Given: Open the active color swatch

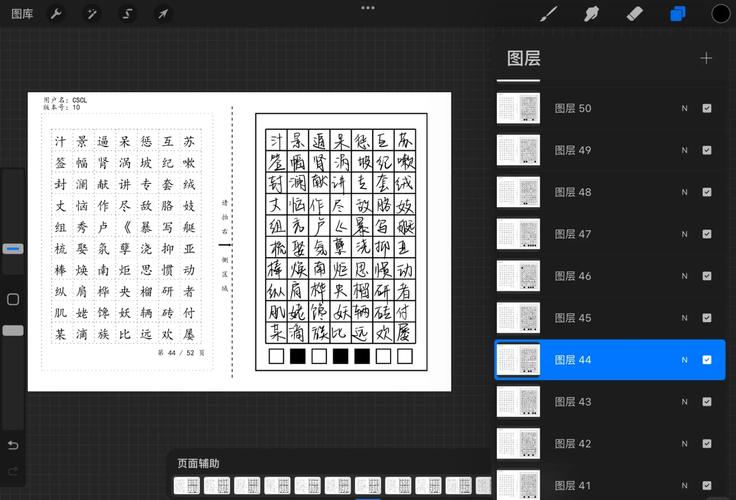Looking at the screenshot, I should (x=720, y=14).
